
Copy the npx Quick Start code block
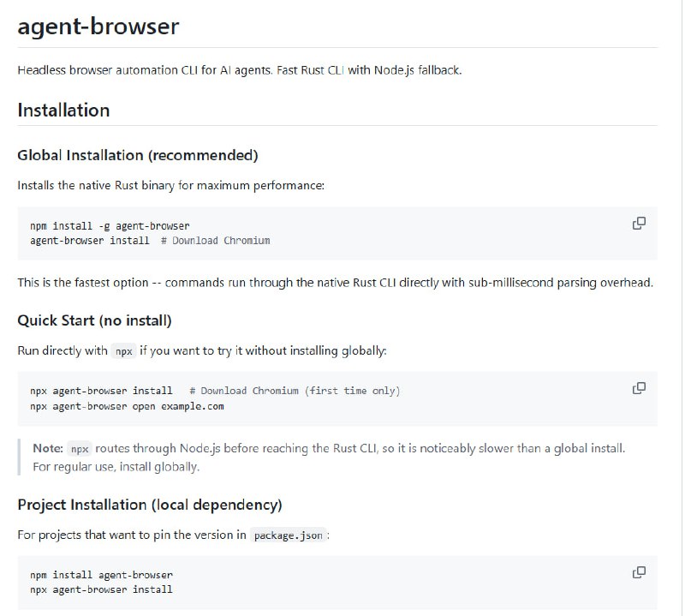[638, 388]
